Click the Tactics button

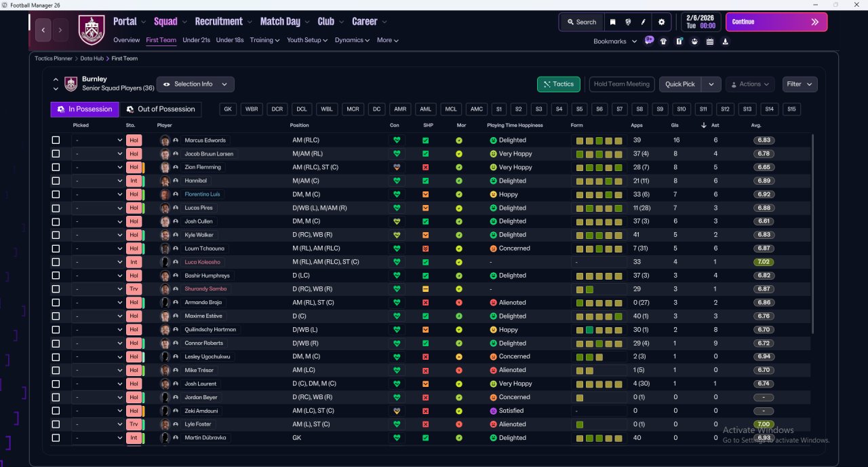pos(558,84)
